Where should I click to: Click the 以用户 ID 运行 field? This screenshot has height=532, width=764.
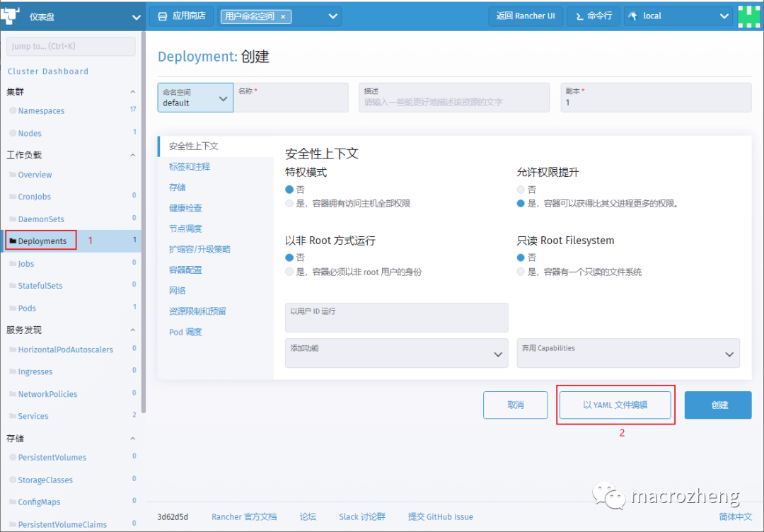click(397, 317)
